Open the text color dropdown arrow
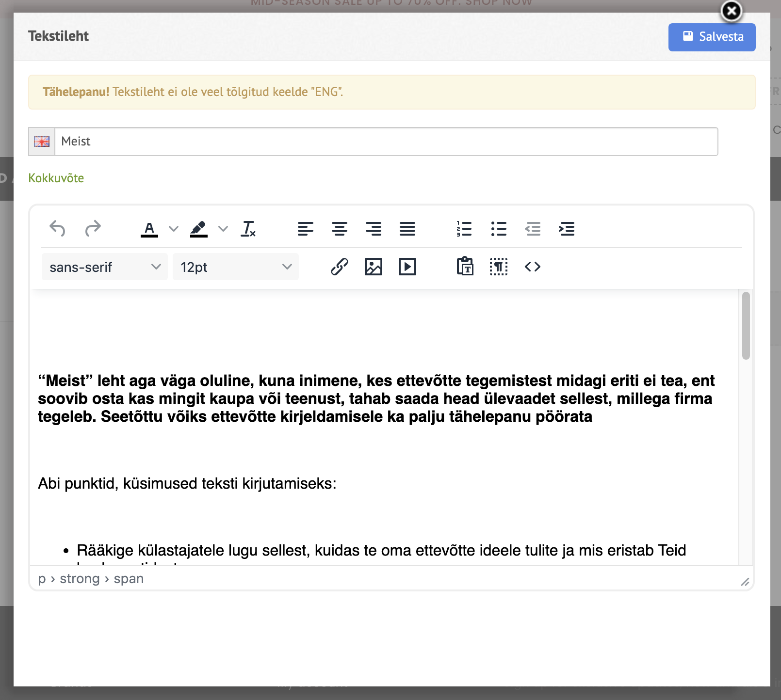781x700 pixels. click(174, 228)
